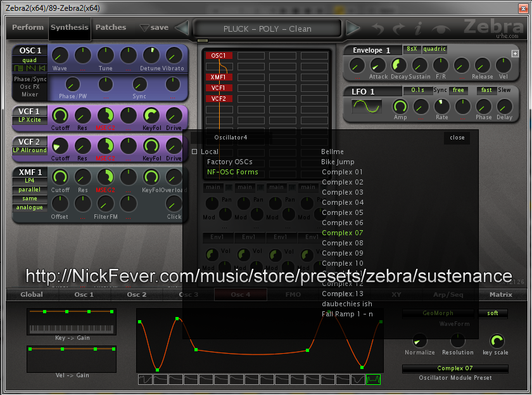Open the LP Allround filter type dropdown

point(30,150)
